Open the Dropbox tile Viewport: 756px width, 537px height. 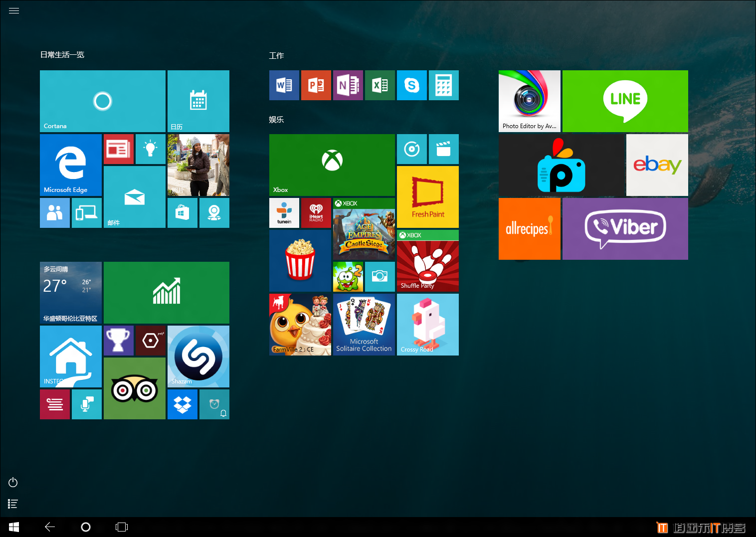point(183,404)
